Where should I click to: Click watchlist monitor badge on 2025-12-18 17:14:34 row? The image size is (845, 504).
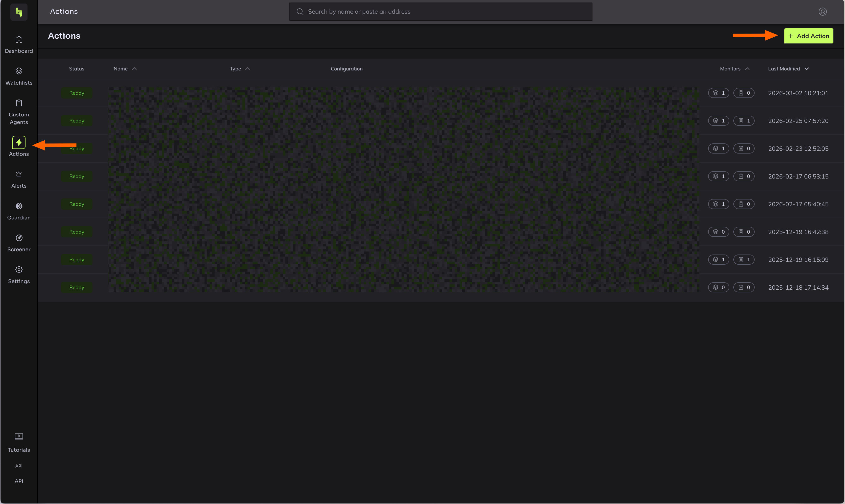coord(719,287)
